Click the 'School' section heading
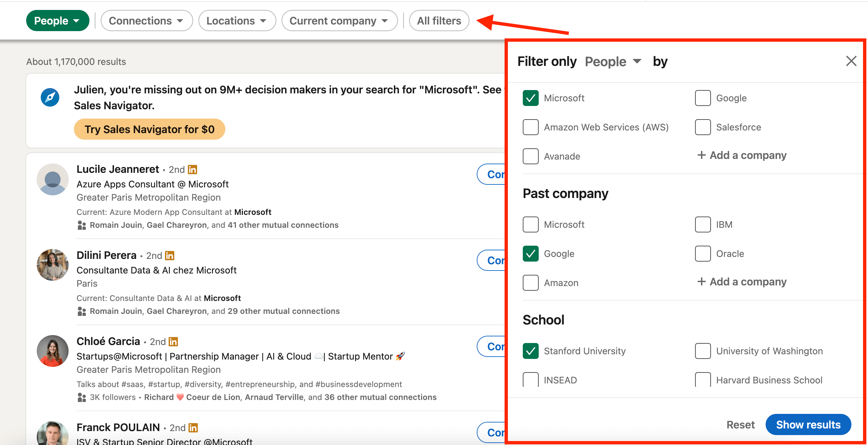Image resolution: width=868 pixels, height=445 pixels. [543, 320]
